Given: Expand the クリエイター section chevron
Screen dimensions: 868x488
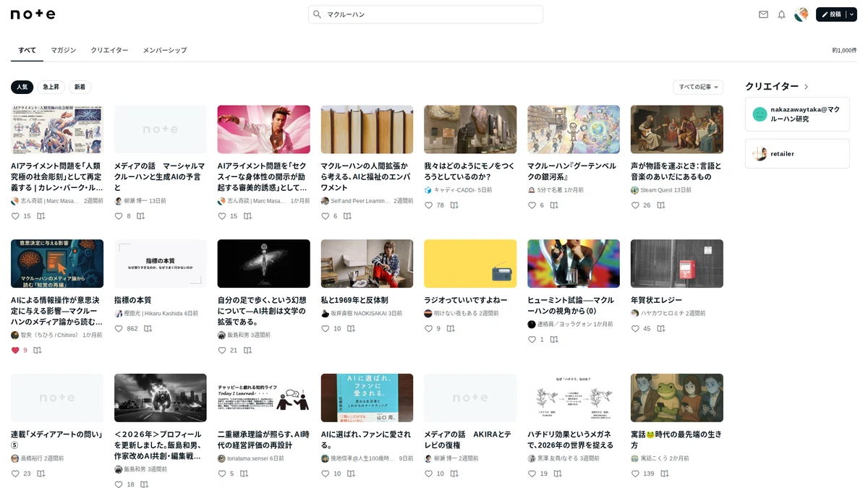Looking at the screenshot, I should [x=807, y=86].
